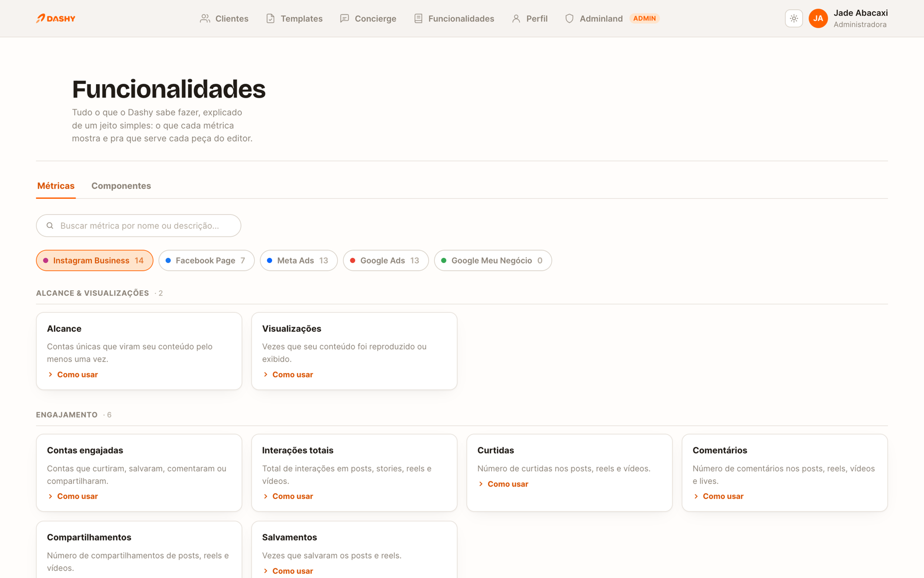
Task: Select the Métricas tab
Action: (56, 186)
